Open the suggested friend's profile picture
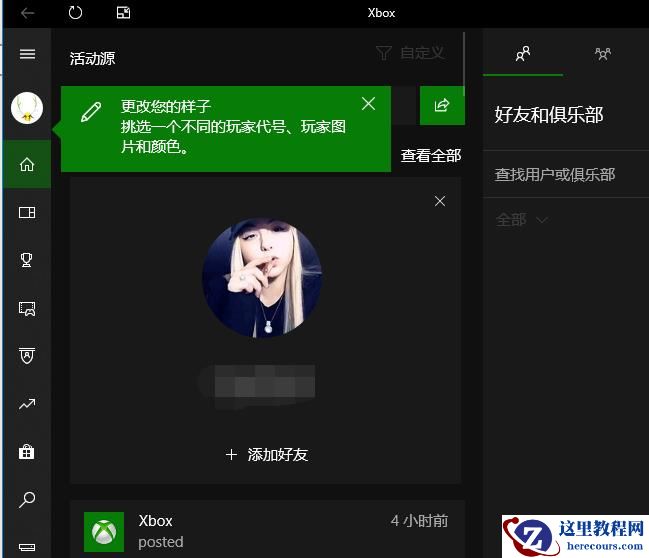 262,278
